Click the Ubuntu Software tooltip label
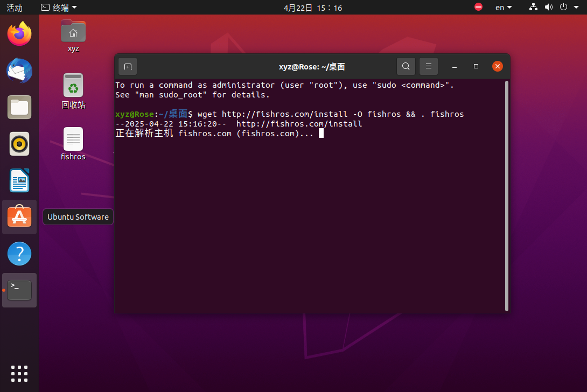Viewport: 587px width, 392px height. point(78,217)
